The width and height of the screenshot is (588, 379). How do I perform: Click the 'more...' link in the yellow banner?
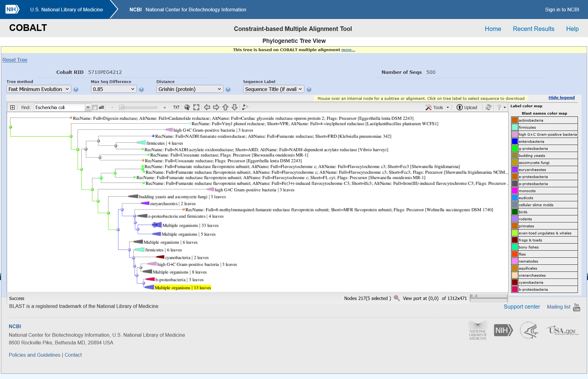click(x=348, y=50)
